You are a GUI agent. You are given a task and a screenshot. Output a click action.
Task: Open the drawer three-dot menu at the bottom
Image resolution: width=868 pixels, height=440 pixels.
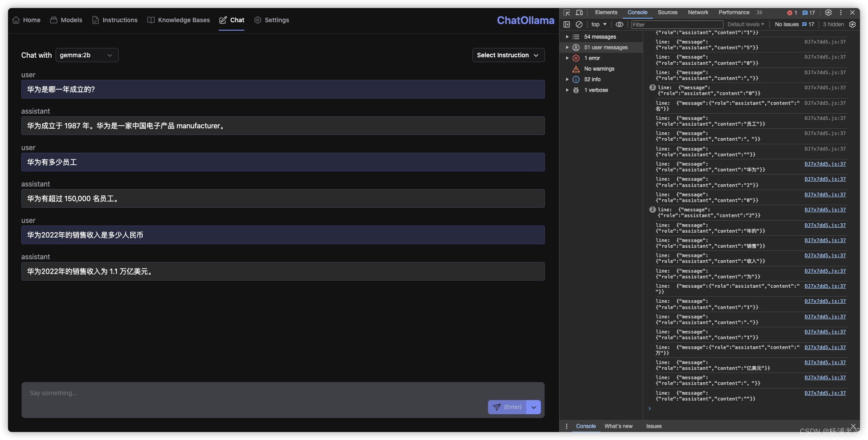pos(567,426)
